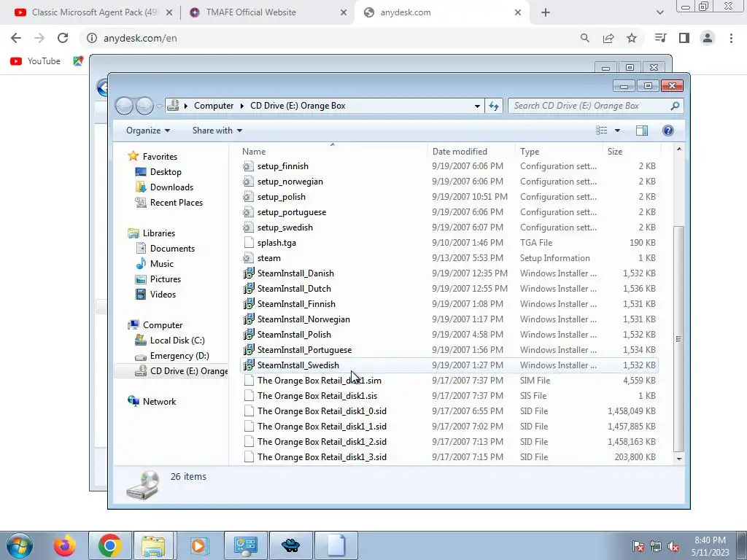The height and width of the screenshot is (560, 747).
Task: Click the Chrome address bar URL
Action: click(x=140, y=38)
